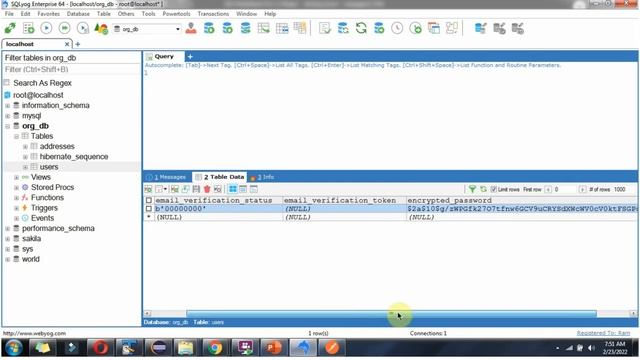Open Opera browser from taskbar
Screen dimensions: 640x360
tap(100, 348)
